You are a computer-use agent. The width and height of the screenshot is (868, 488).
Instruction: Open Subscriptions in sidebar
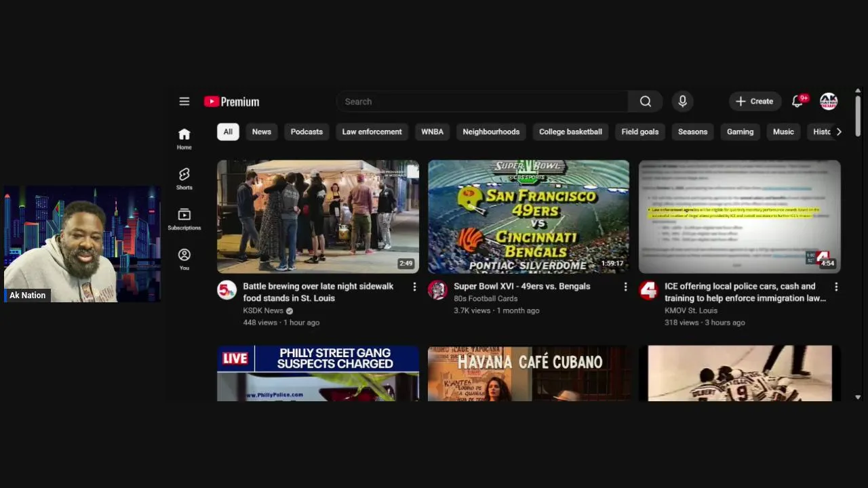tap(184, 219)
